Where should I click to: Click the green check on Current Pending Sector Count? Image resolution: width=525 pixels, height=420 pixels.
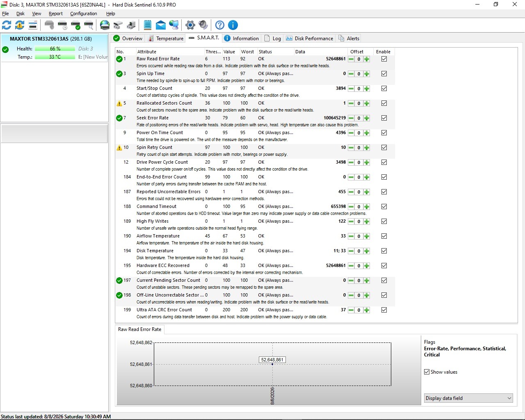point(119,281)
